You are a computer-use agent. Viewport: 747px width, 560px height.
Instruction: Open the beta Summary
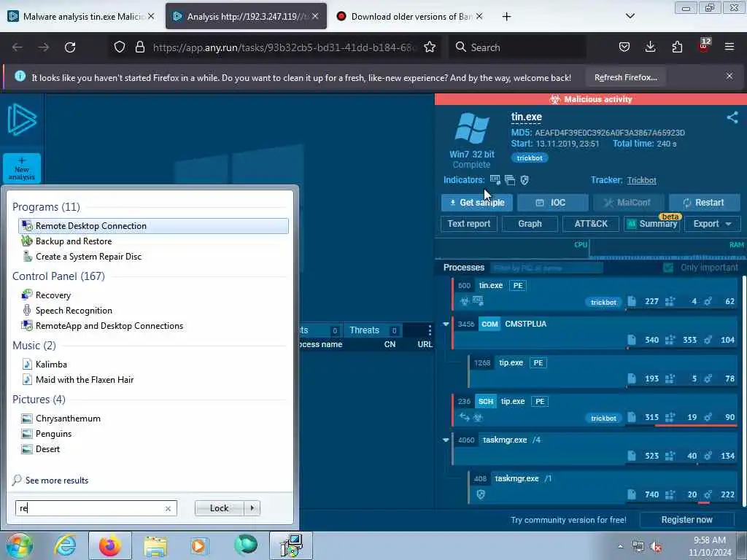pyautogui.click(x=651, y=224)
